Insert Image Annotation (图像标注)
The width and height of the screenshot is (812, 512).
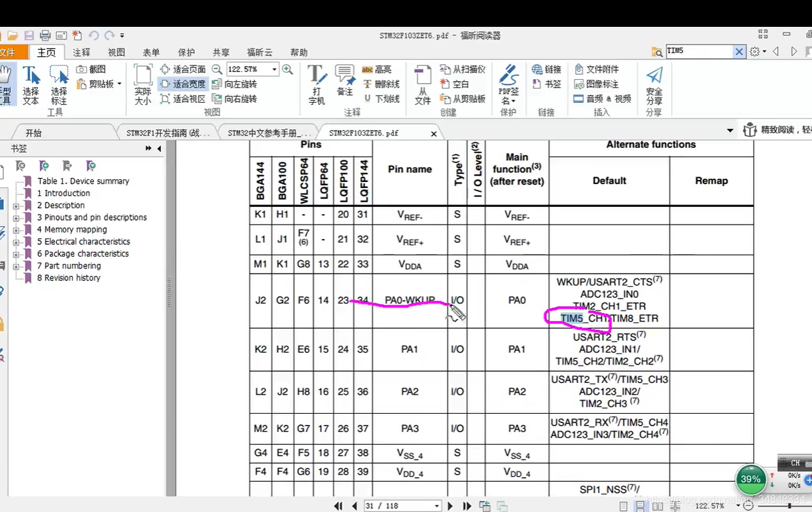point(596,84)
